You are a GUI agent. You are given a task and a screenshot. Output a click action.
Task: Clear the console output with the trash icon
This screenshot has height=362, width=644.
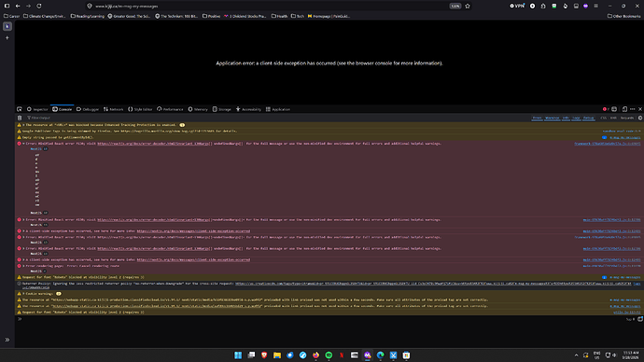click(20, 118)
